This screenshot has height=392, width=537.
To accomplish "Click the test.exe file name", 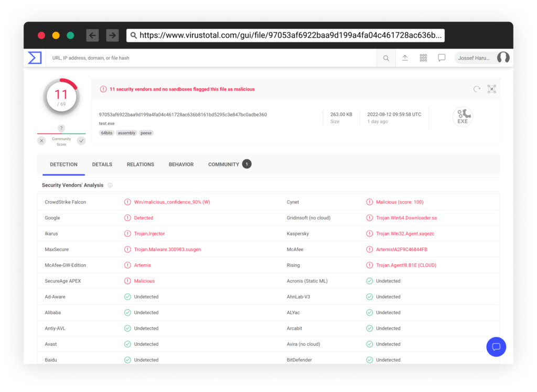I will click(x=106, y=124).
